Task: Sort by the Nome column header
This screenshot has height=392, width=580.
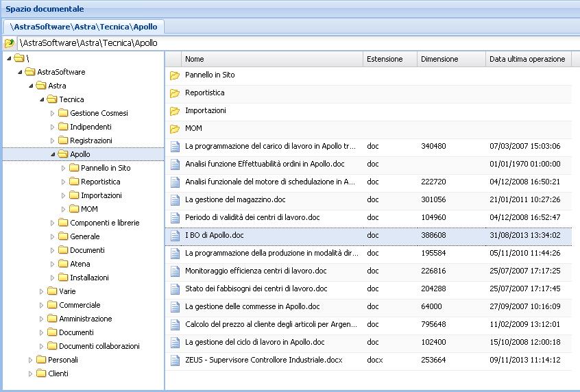Action: 271,59
